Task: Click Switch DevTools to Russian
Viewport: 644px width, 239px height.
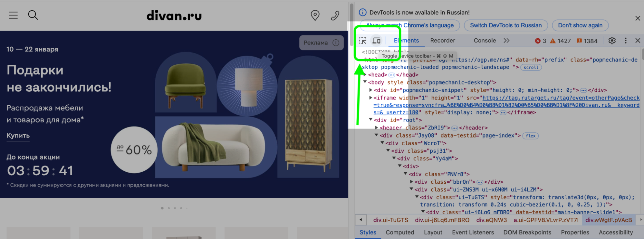Action: coord(506,25)
